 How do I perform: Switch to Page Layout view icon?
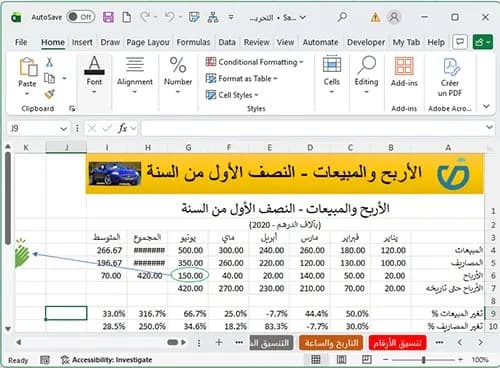(341, 359)
